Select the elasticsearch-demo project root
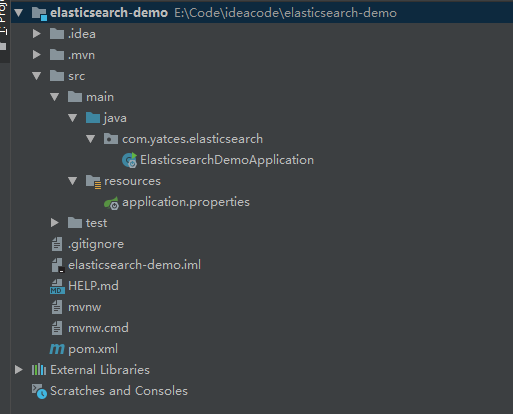The width and height of the screenshot is (513, 414). (109, 13)
